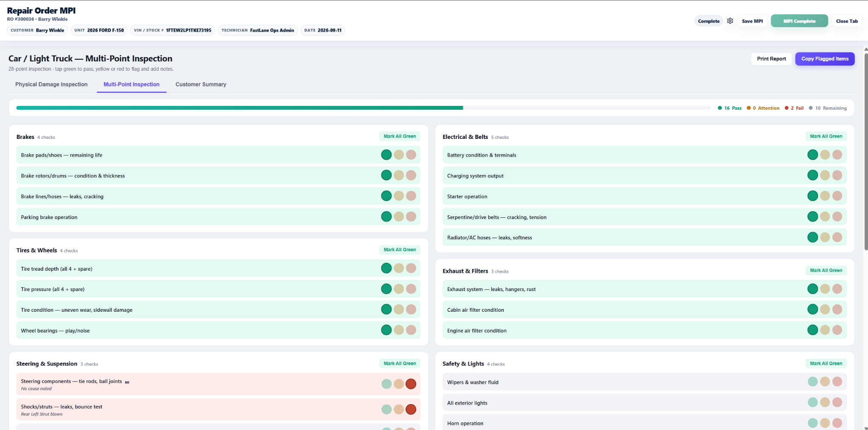Click Mark All Green for Brakes

coord(400,136)
